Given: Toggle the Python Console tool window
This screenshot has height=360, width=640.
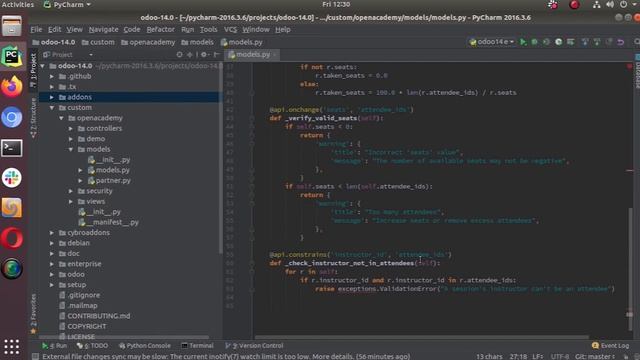Looking at the screenshot, I should point(145,346).
